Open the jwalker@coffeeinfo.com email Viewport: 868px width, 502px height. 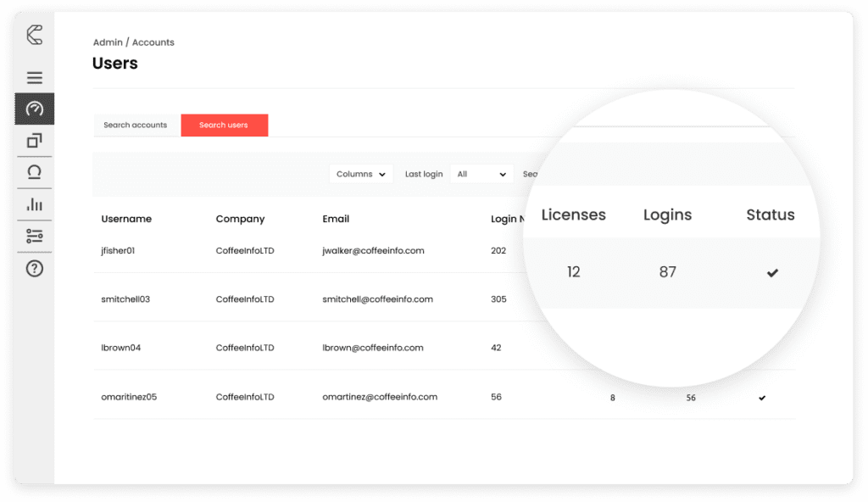(373, 251)
